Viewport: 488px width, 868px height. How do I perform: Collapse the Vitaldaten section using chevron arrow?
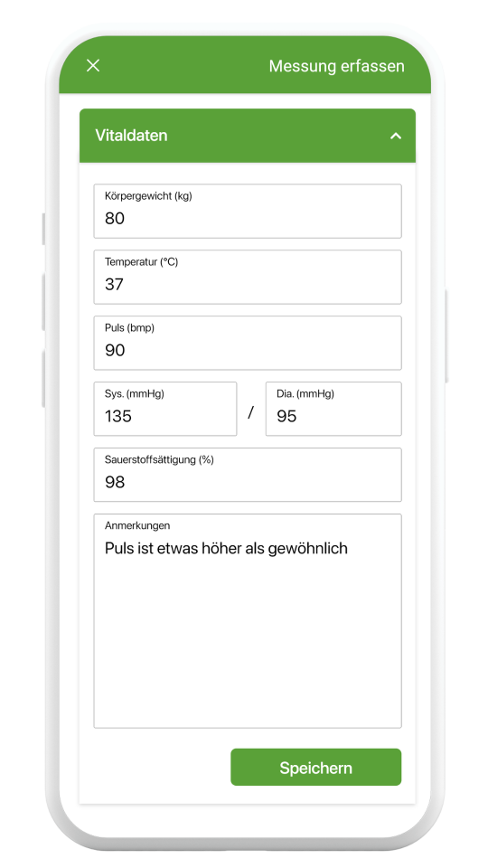click(x=396, y=136)
